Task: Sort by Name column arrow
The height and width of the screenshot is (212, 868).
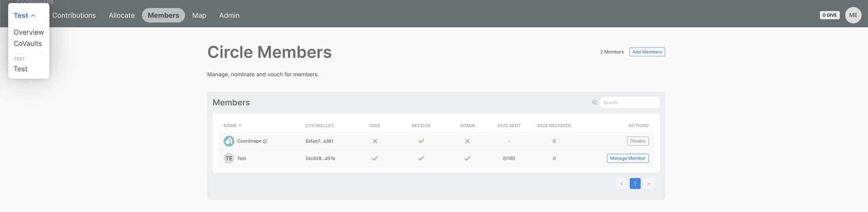Action: click(x=240, y=125)
